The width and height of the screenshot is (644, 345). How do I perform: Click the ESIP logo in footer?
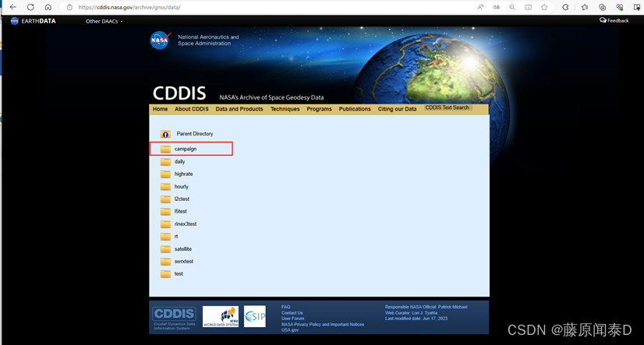pyautogui.click(x=255, y=316)
